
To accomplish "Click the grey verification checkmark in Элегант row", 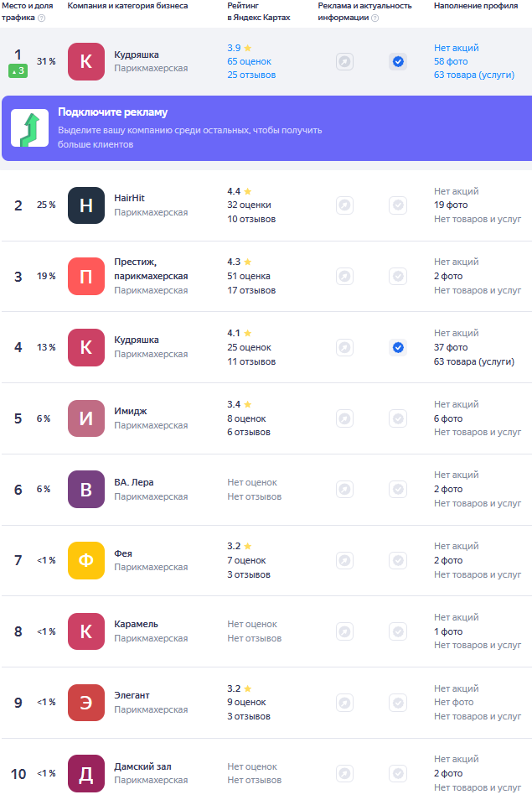I will (398, 703).
